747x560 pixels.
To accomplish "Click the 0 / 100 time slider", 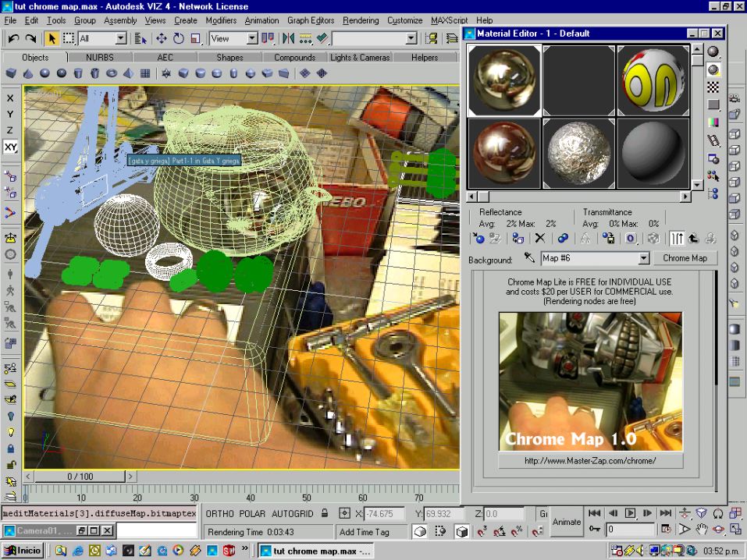I will 80,477.
